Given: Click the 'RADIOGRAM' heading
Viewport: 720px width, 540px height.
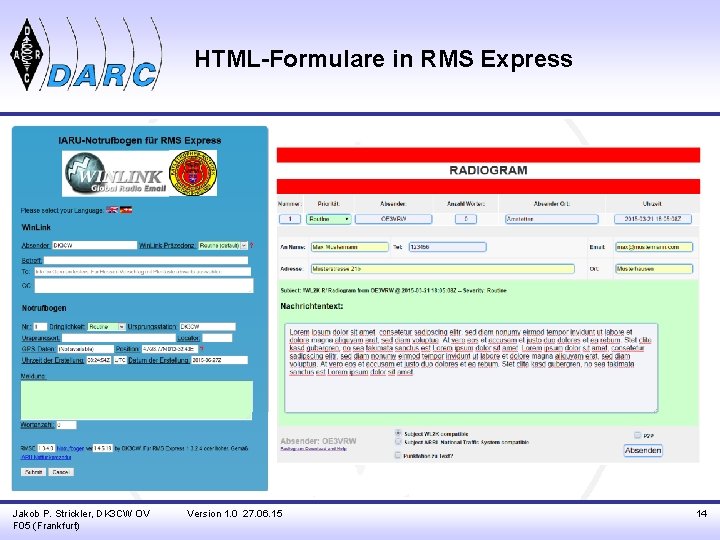Looking at the screenshot, I should pos(488,170).
